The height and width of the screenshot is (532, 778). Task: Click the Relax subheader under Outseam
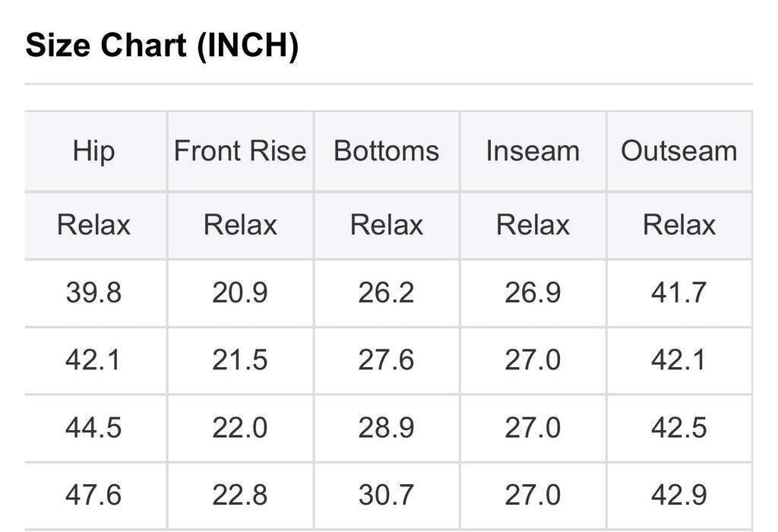[679, 225]
